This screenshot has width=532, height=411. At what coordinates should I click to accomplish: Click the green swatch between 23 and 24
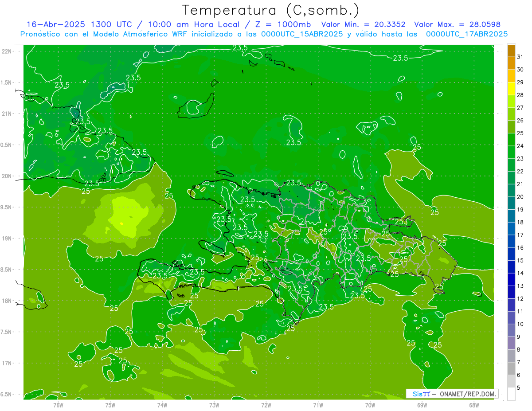[x=512, y=152]
